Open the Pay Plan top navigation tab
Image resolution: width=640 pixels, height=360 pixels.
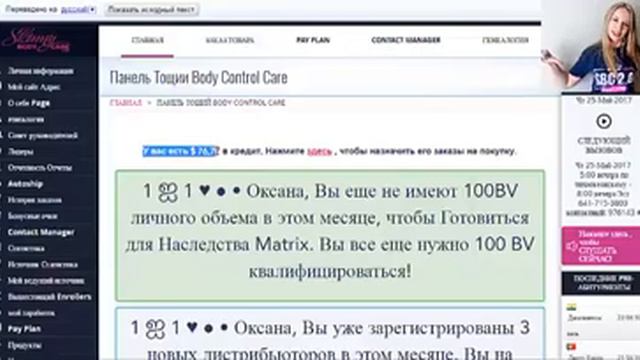pos(313,40)
